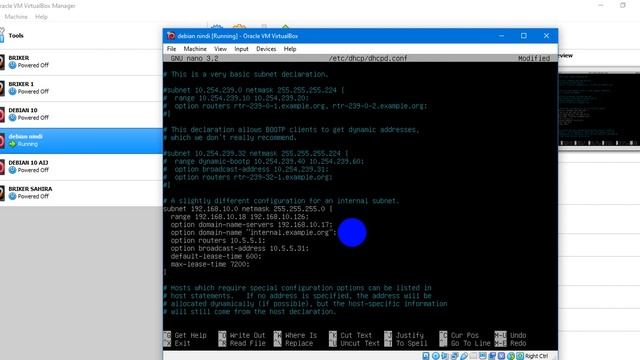Click the Powered Off icon under DEBIAN 10
Screen dimensions: 640x360
[x=13, y=118]
